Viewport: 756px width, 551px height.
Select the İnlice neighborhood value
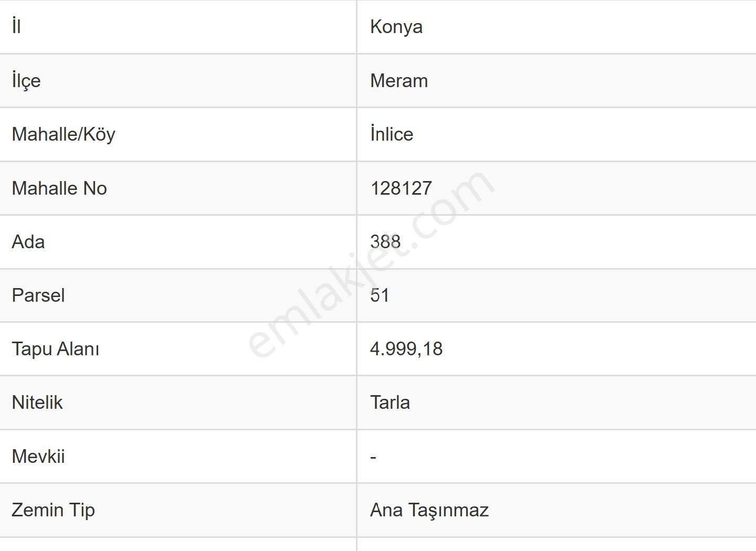pyautogui.click(x=392, y=134)
